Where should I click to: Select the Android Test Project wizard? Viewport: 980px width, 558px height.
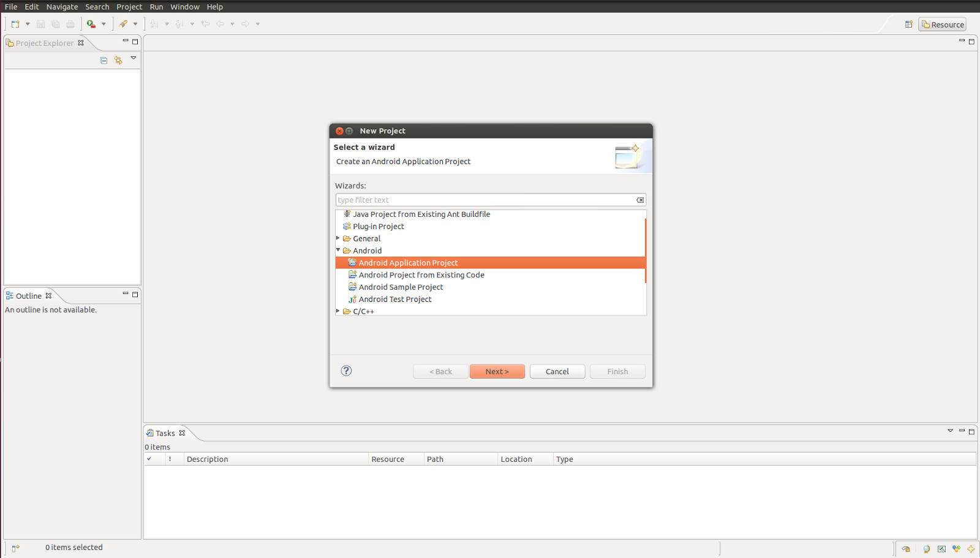click(394, 299)
